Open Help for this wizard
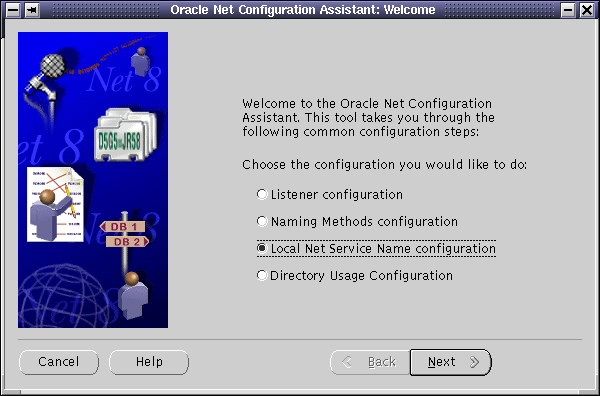The width and height of the screenshot is (600, 396). (149, 362)
